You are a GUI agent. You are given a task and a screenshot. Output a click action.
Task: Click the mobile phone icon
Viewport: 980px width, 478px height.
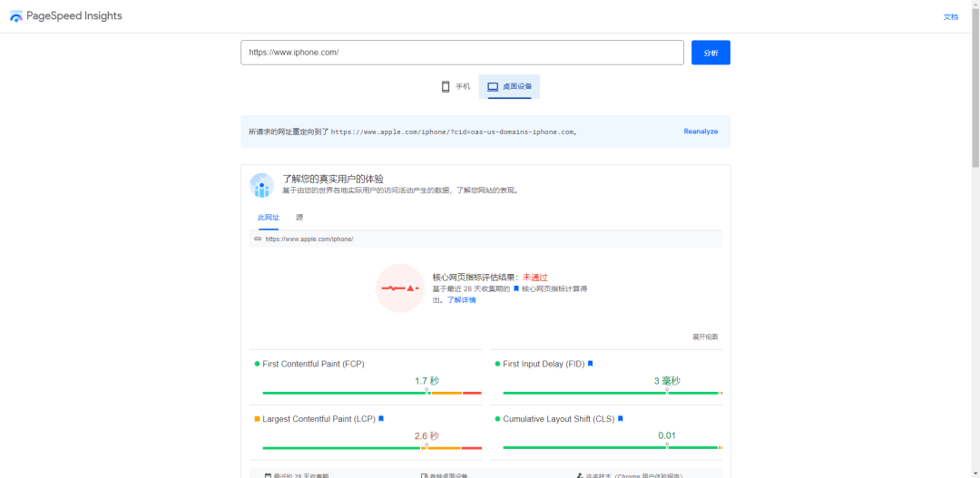coord(446,87)
